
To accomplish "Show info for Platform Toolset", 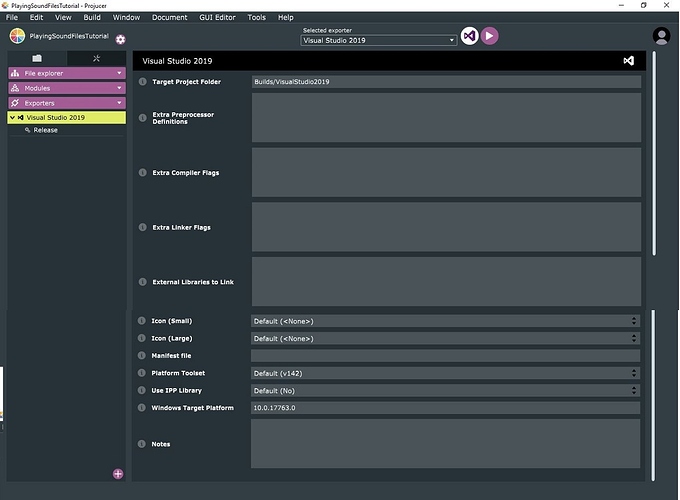I will click(141, 373).
